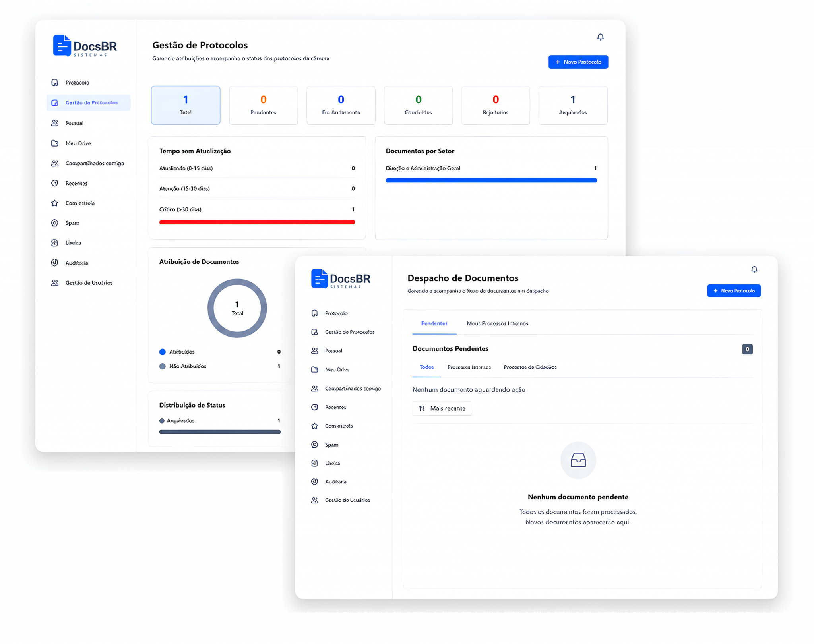This screenshot has height=644, width=814.
Task: Click Meu Drive folder icon in Despacho window
Action: point(314,369)
